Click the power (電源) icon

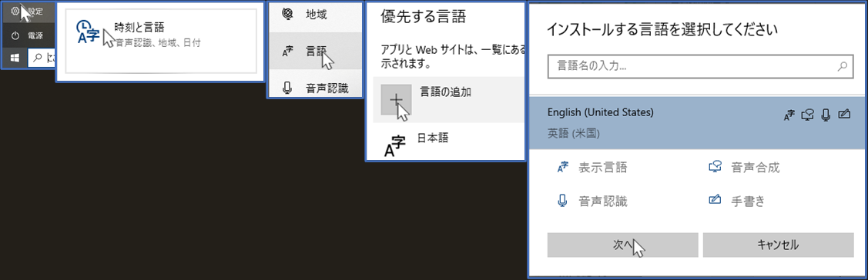[x=15, y=35]
